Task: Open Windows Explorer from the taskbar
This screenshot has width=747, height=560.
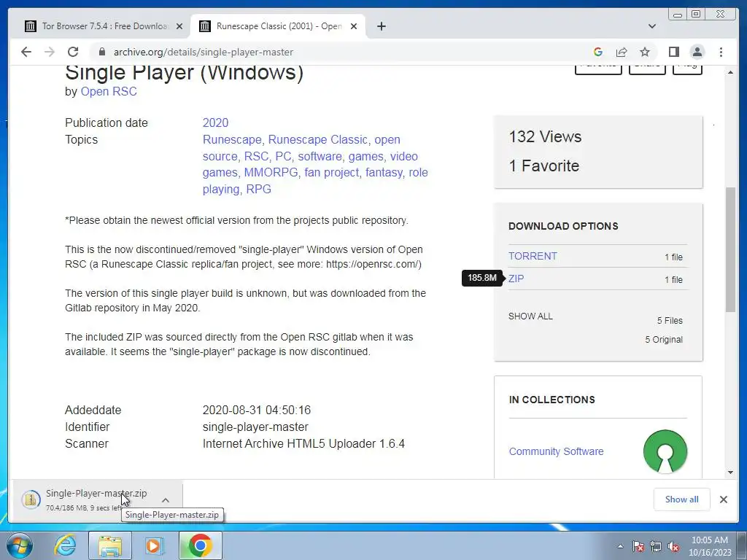Action: 110,545
